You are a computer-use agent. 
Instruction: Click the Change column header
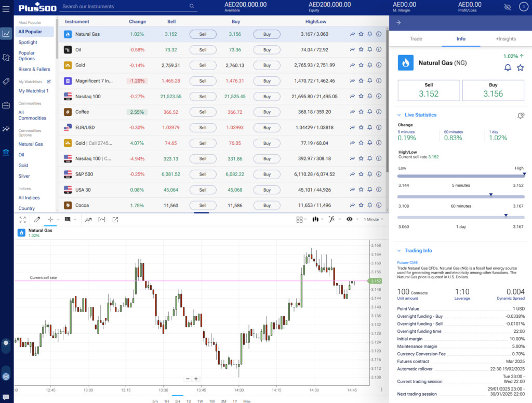(x=137, y=22)
